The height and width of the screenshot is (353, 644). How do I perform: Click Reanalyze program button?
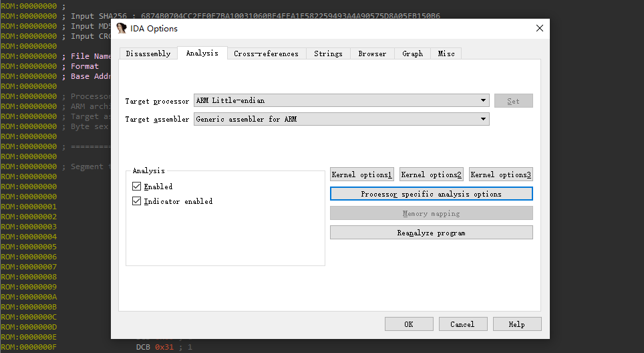tap(432, 233)
